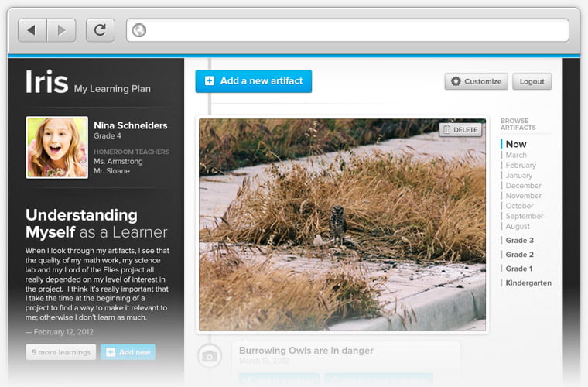Open Nina Schneiders profile photo
The image size is (588, 387).
coord(57,147)
